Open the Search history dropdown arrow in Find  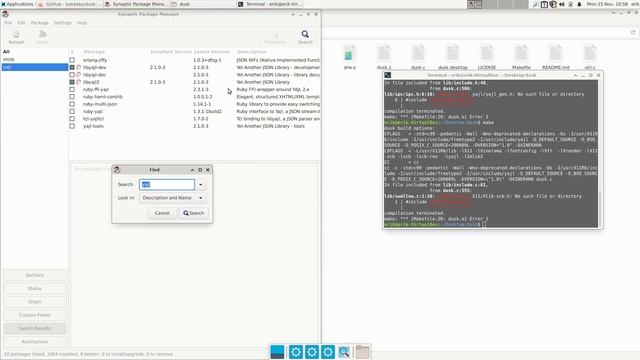(x=200, y=184)
